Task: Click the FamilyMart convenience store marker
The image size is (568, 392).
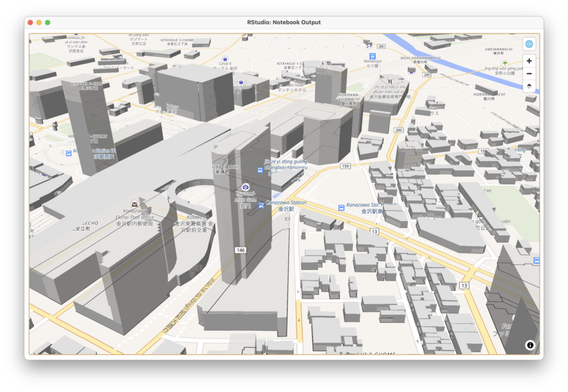Action: [241, 82]
